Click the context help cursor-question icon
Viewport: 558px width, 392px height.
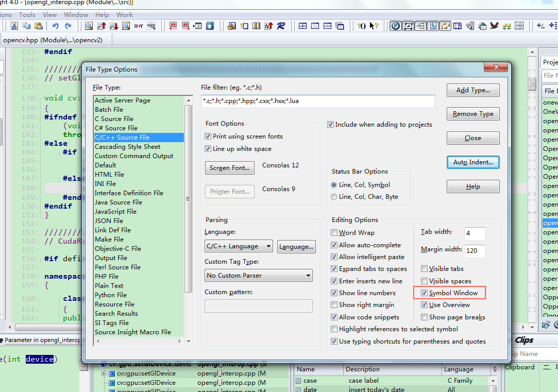coord(374,26)
